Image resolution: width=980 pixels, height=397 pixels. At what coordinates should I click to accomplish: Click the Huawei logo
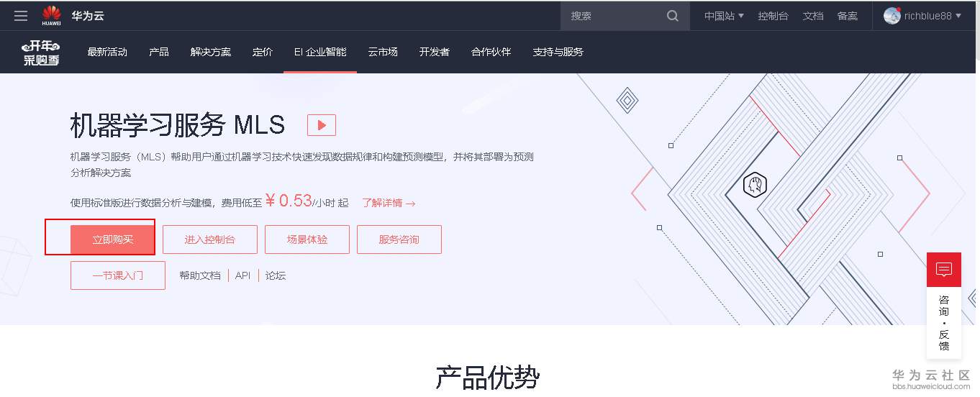[52, 16]
